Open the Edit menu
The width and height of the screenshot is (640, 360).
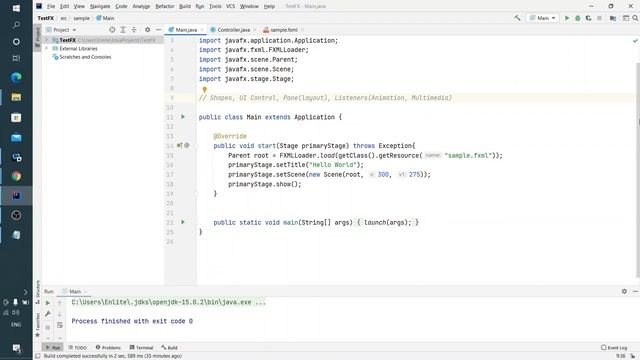tap(64, 6)
